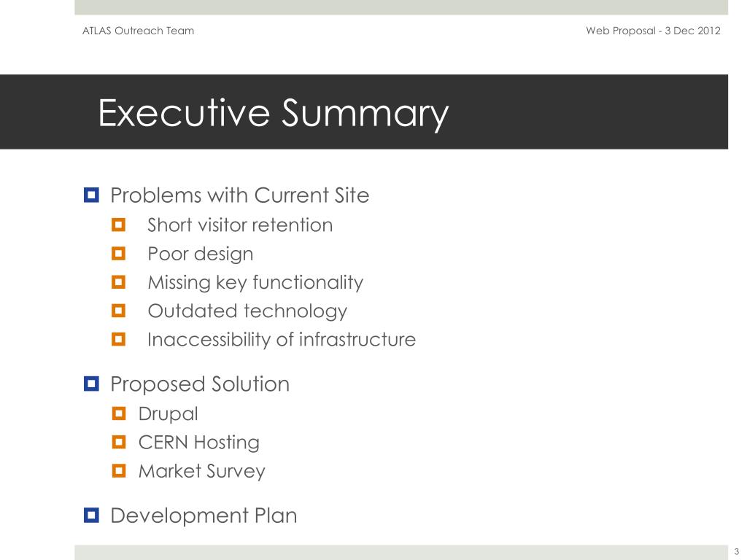Click the Inaccessibility of infrastructure line
The height and width of the screenshot is (560, 747).
[x=281, y=340]
